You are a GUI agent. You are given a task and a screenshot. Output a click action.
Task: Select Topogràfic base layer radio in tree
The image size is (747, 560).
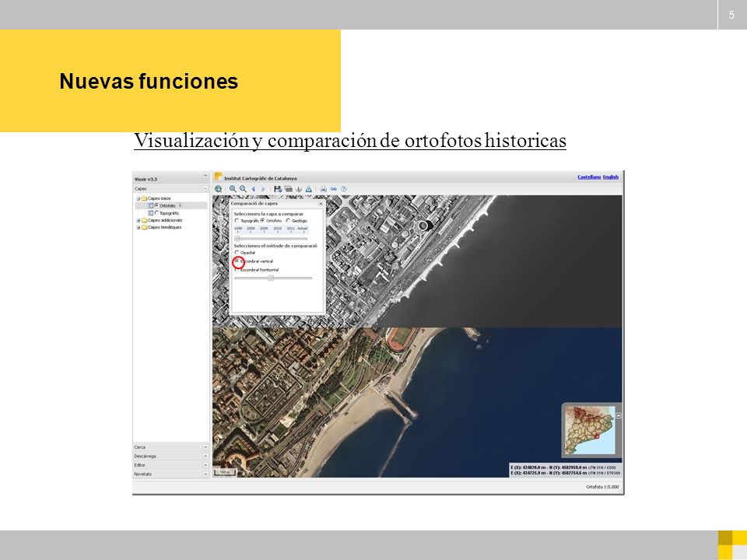pos(156,213)
